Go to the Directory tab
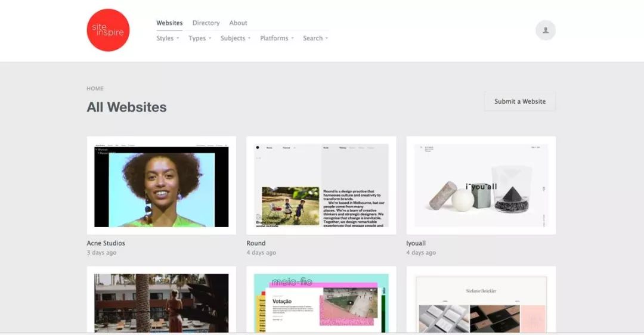Screen dimensions: 644x335 tap(206, 23)
